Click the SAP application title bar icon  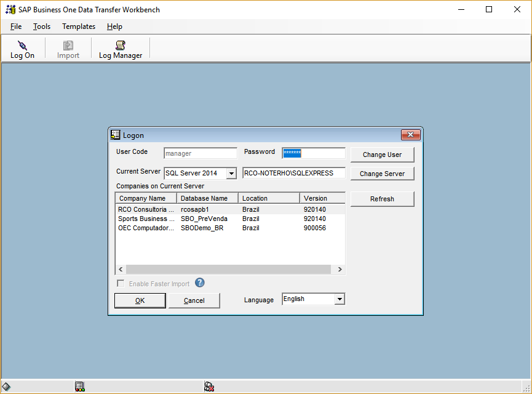[x=10, y=9]
